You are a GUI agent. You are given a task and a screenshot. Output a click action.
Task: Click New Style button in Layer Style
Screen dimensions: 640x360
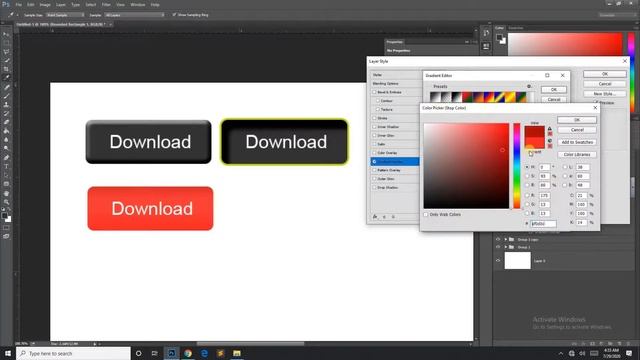click(x=604, y=94)
